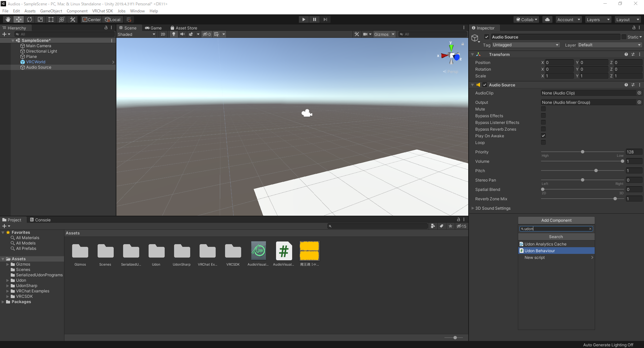Enable the Loop checkbox
The width and height of the screenshot is (644, 348).
point(543,143)
